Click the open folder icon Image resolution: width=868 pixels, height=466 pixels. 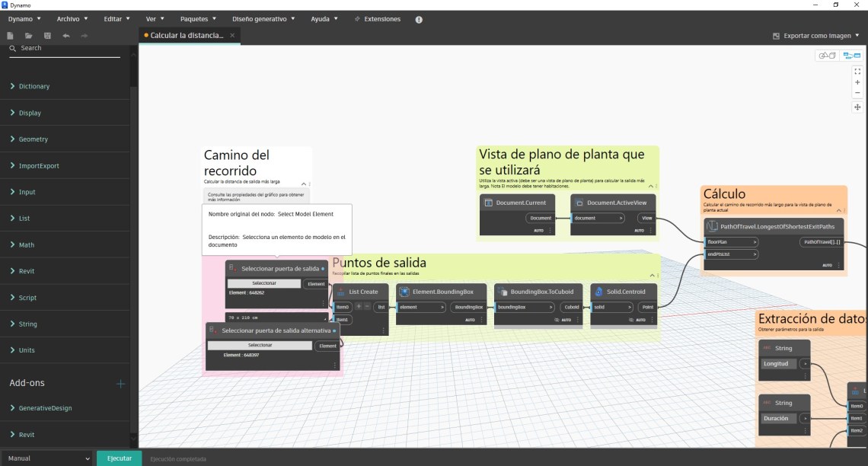28,36
